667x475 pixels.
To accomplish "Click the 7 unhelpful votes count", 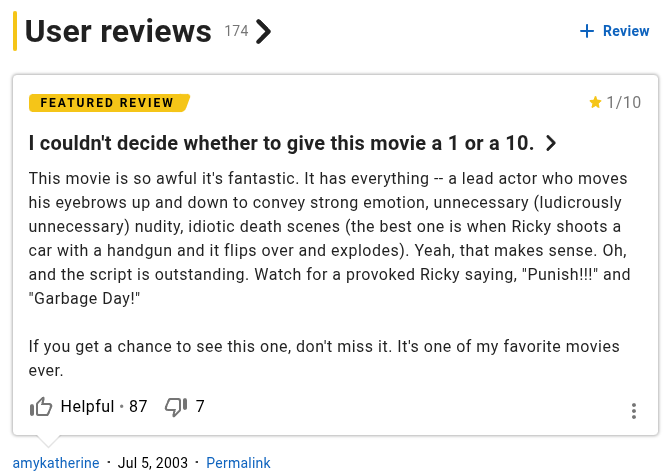I will point(200,407).
